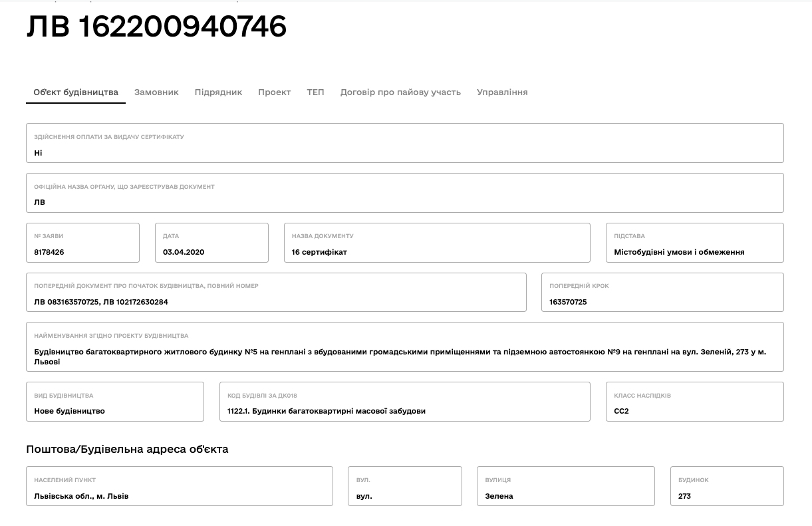This screenshot has height=526, width=812.
Task: Click the Дата field 03.04.2020
Action: click(211, 243)
